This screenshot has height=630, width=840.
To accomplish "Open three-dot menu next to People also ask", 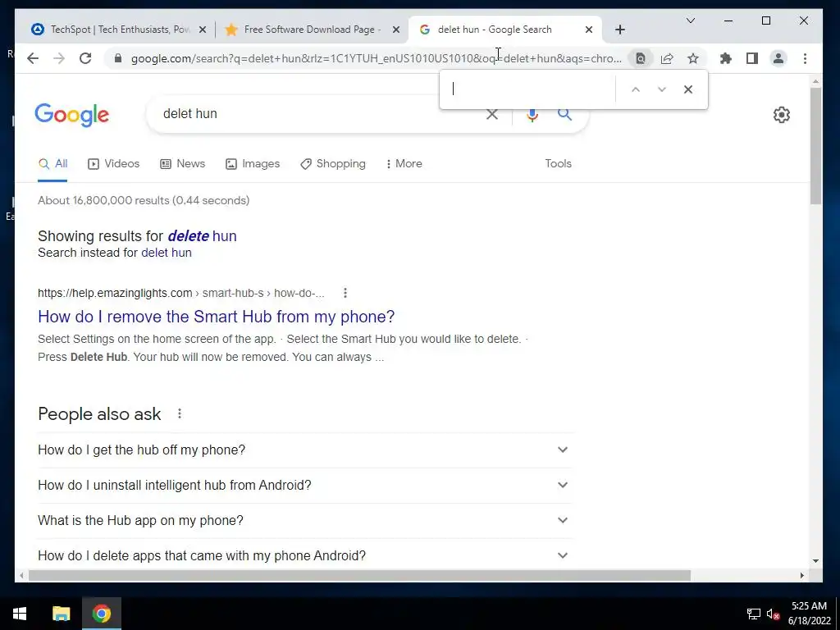I will 180,413.
